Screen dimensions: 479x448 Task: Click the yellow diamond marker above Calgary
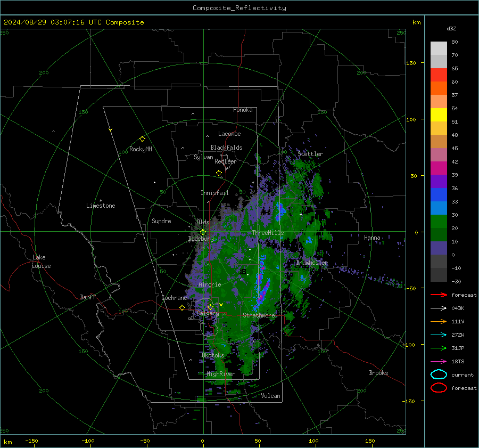coord(210,307)
